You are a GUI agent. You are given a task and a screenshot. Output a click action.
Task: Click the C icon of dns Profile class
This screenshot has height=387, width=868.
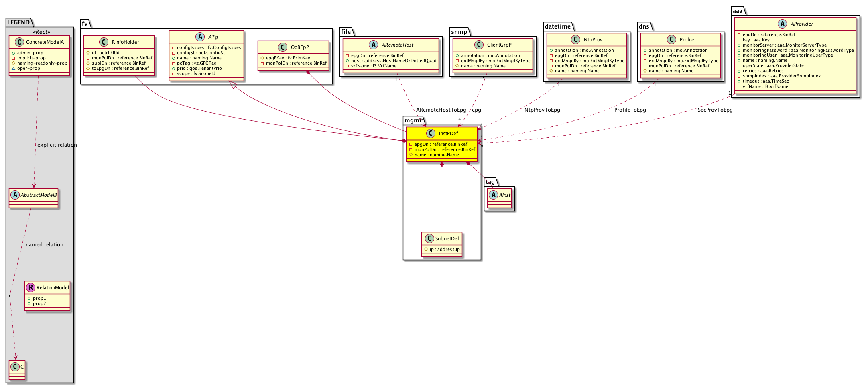(x=671, y=39)
